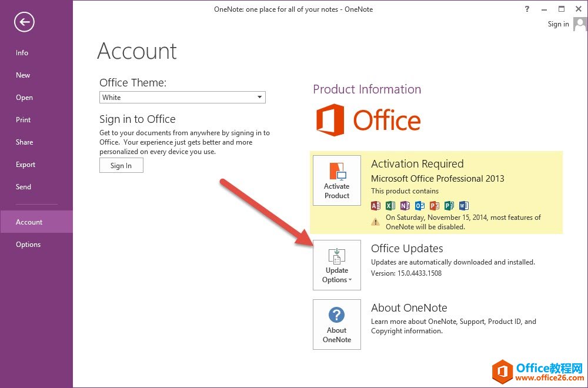
Task: Click the Office logo
Action: 368,120
